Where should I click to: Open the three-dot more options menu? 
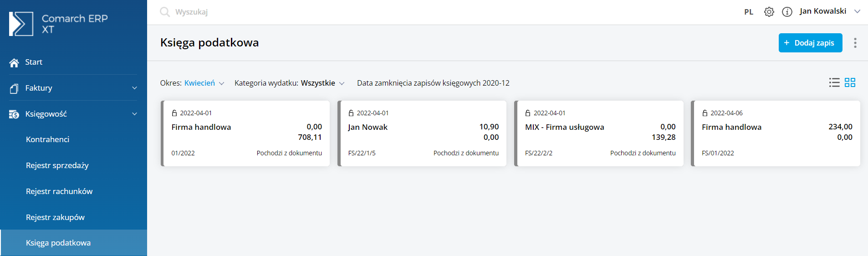click(x=855, y=43)
